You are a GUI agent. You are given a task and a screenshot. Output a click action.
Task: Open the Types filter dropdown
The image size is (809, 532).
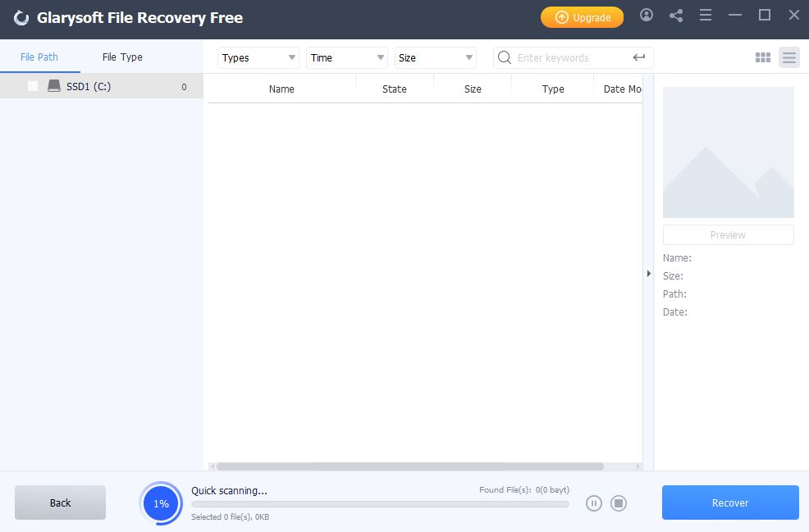coord(258,57)
